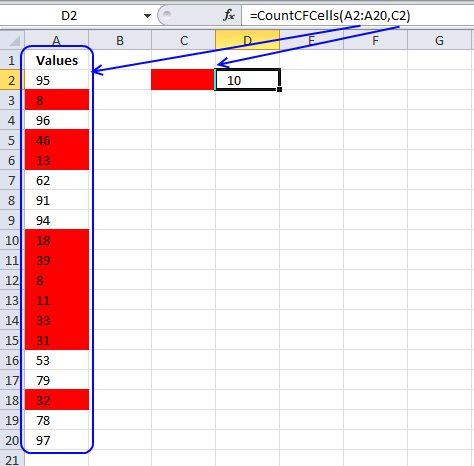Select the red cell containing 32
474x466 pixels.
pos(57,400)
